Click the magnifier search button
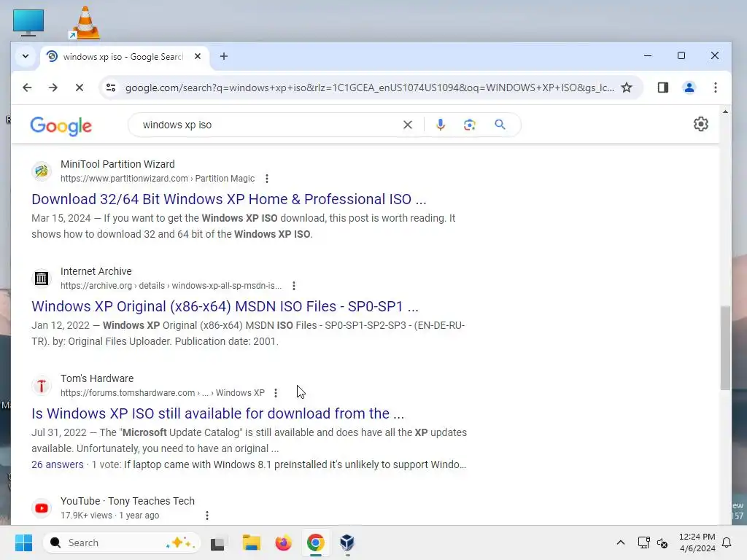This screenshot has height=560, width=747. pyautogui.click(x=500, y=125)
